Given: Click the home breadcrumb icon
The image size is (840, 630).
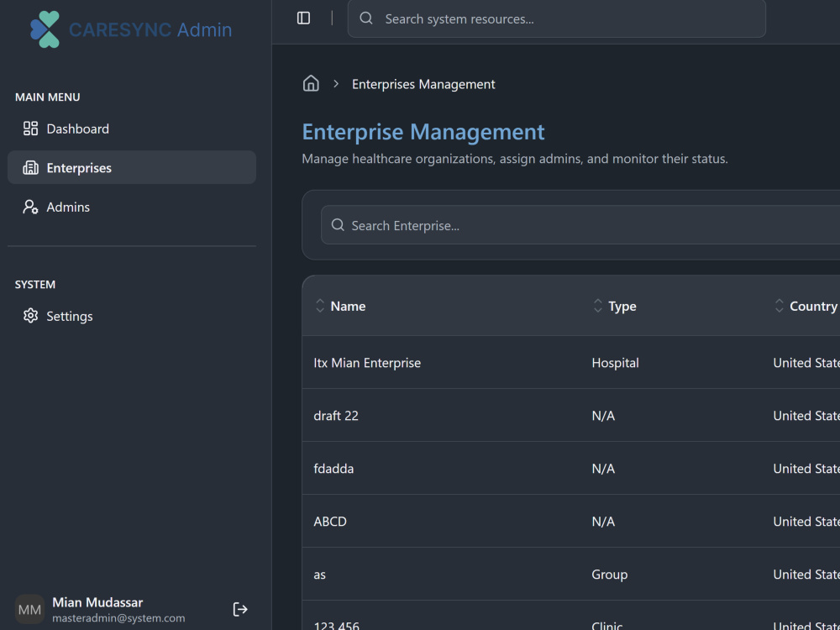Looking at the screenshot, I should [x=311, y=83].
